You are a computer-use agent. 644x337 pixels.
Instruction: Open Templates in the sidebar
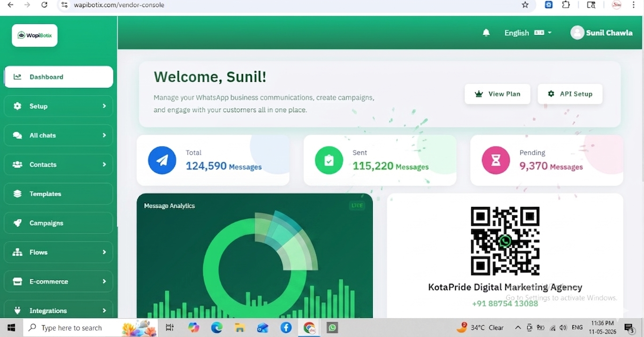[59, 194]
